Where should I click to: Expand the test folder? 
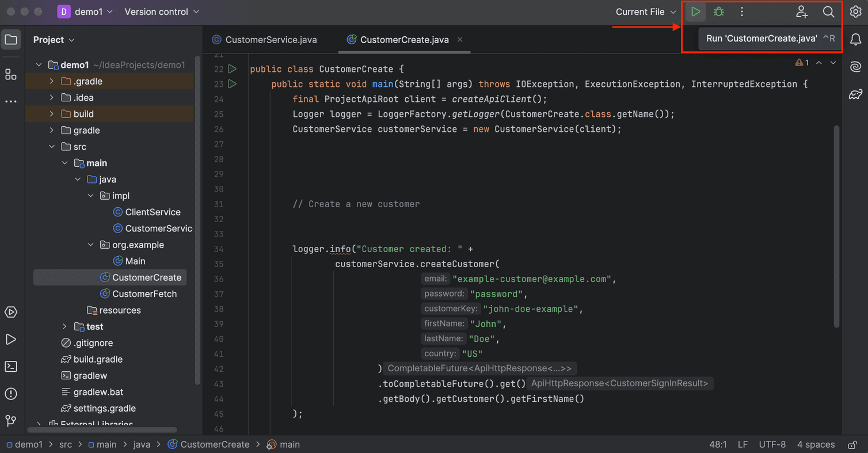point(64,326)
